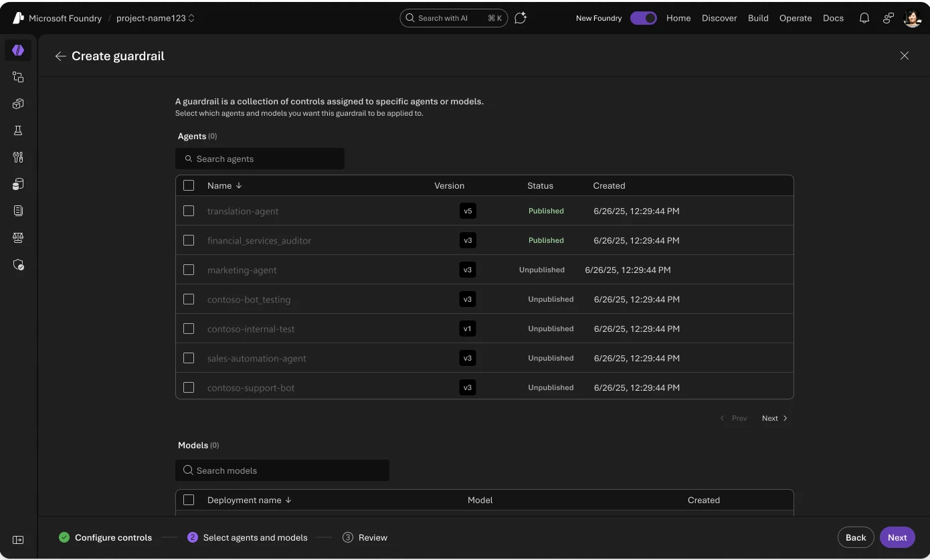Check the contoso-bot_testing row checkbox
930x560 pixels.
click(x=189, y=299)
